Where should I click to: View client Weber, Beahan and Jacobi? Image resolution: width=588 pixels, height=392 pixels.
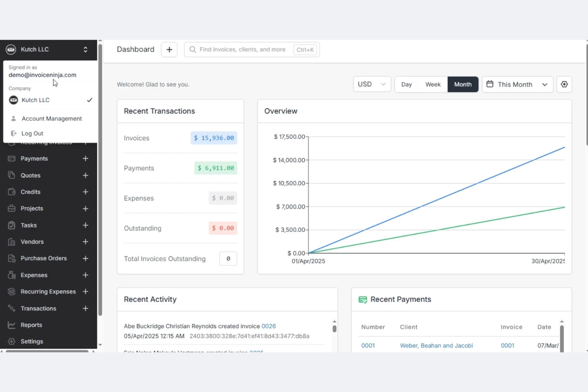[436, 346]
